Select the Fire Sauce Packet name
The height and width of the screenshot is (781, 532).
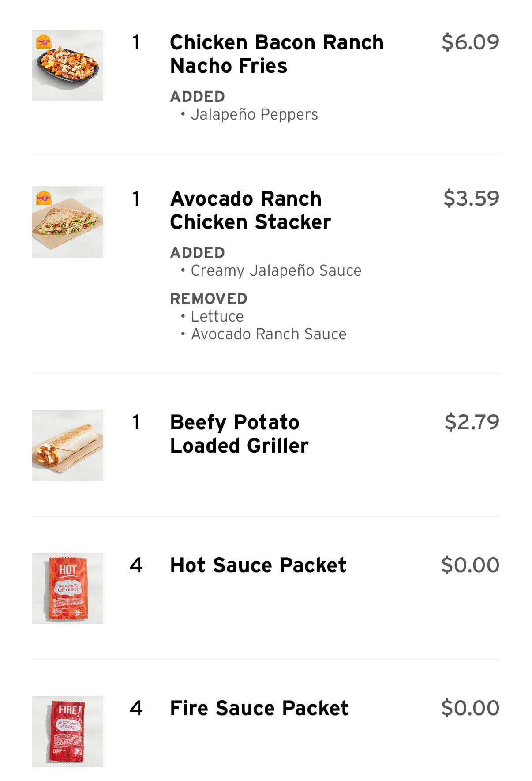(x=259, y=708)
